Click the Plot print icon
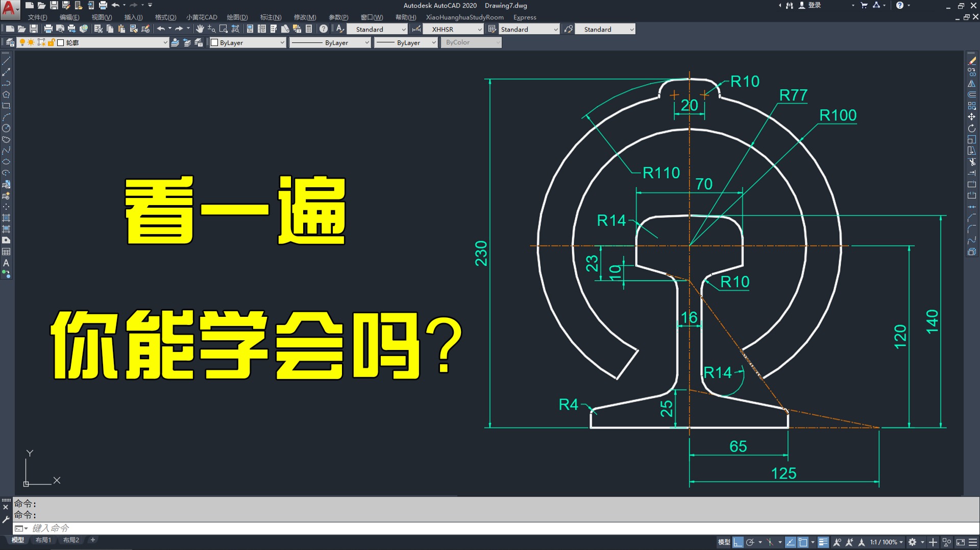The width and height of the screenshot is (980, 550). coord(48,29)
